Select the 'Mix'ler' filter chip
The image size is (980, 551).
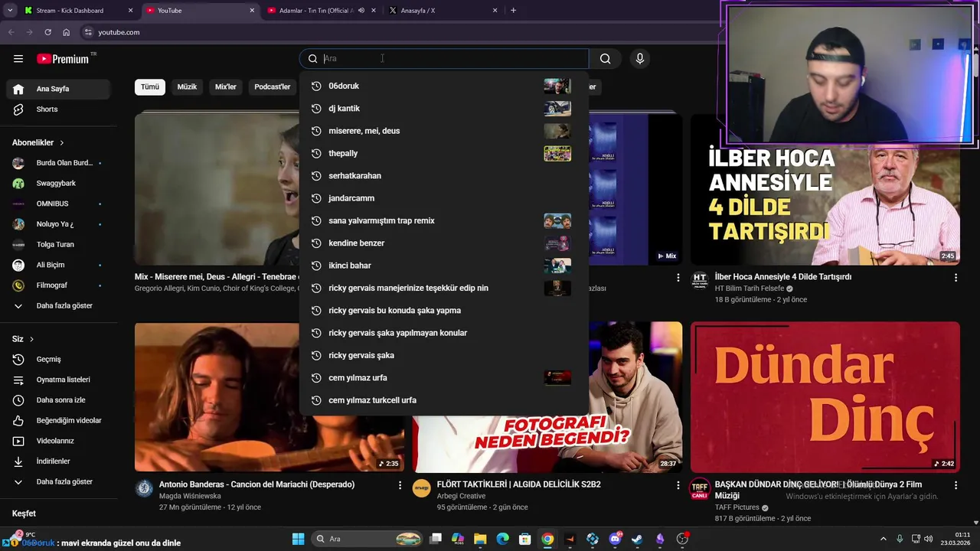pos(226,87)
